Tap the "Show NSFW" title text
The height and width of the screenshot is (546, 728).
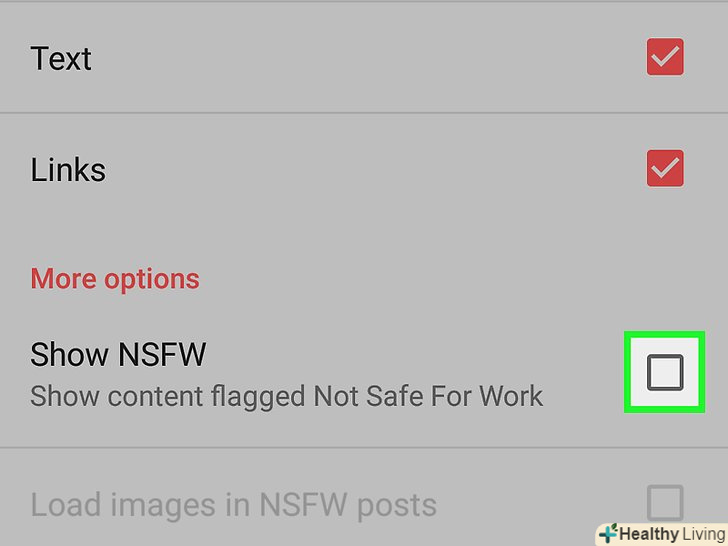click(x=118, y=355)
